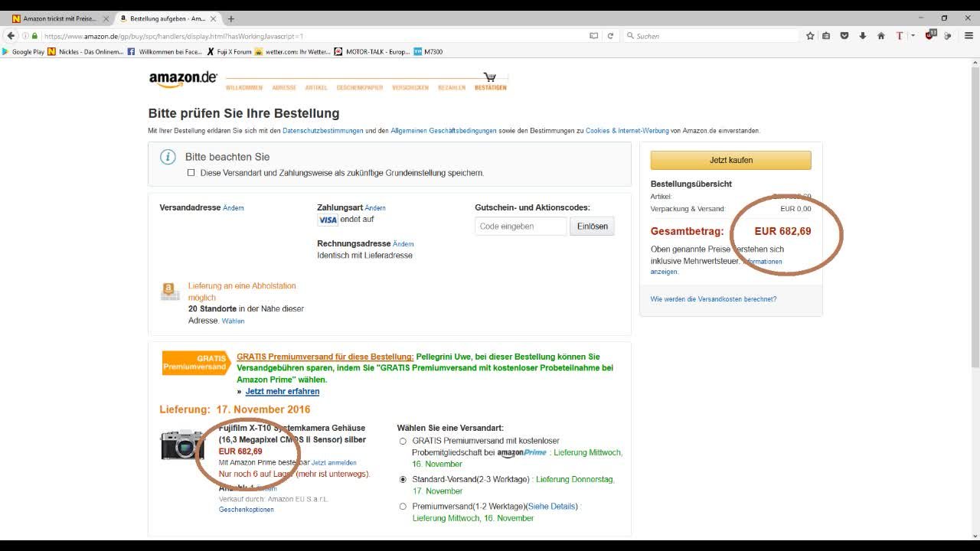The width and height of the screenshot is (980, 551).
Task: Show bookmarks list icon in toolbar
Action: [x=826, y=36]
